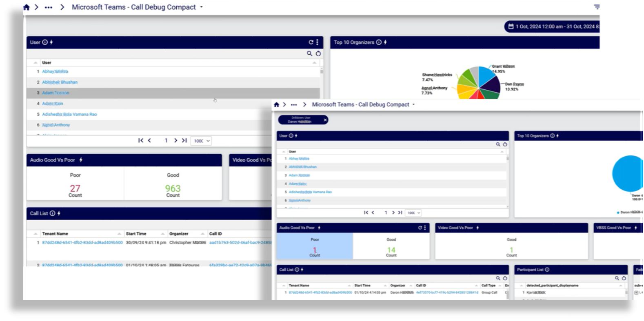
Task: Remove the Daron drilldown filter chip
Action: pos(325,120)
